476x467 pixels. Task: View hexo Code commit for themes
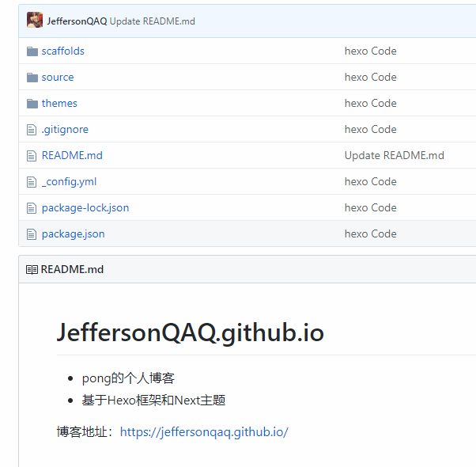click(x=370, y=104)
